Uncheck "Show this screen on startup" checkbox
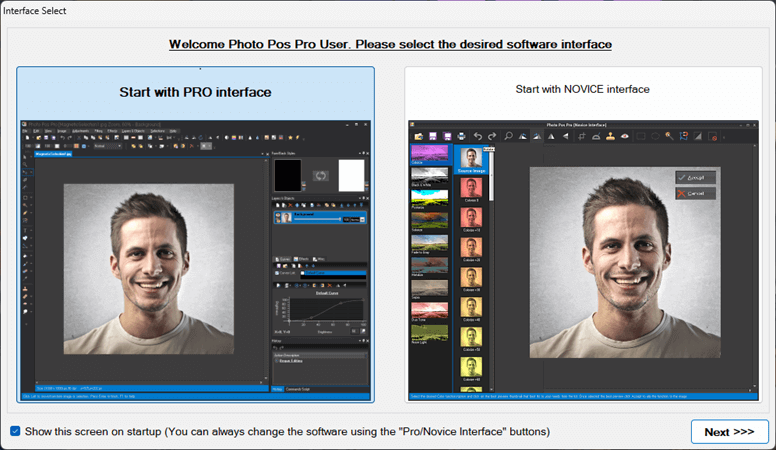This screenshot has height=450, width=776. click(x=15, y=431)
